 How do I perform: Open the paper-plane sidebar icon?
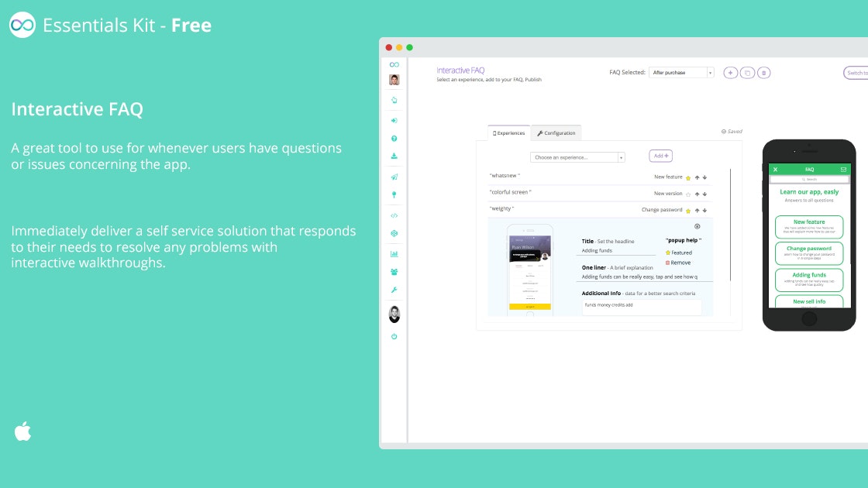394,177
